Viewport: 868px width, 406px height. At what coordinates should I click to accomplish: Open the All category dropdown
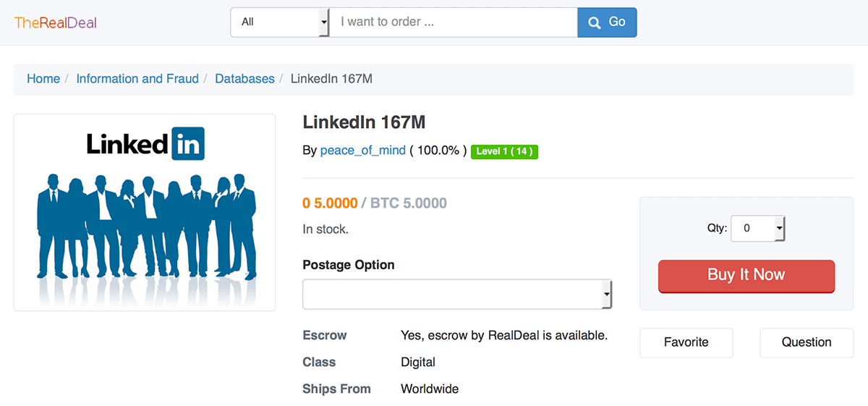280,22
